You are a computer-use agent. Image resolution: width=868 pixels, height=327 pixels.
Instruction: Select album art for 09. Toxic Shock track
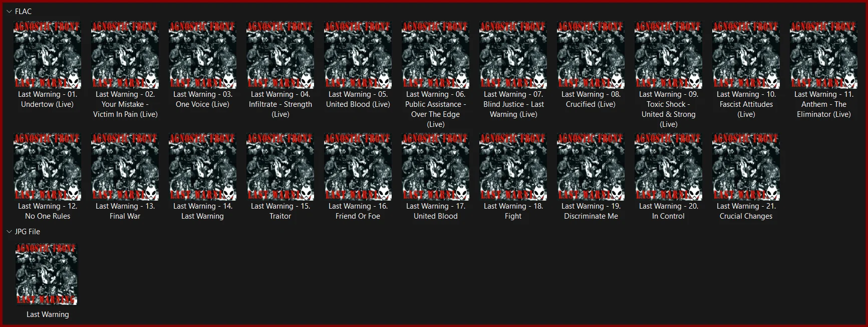point(669,55)
